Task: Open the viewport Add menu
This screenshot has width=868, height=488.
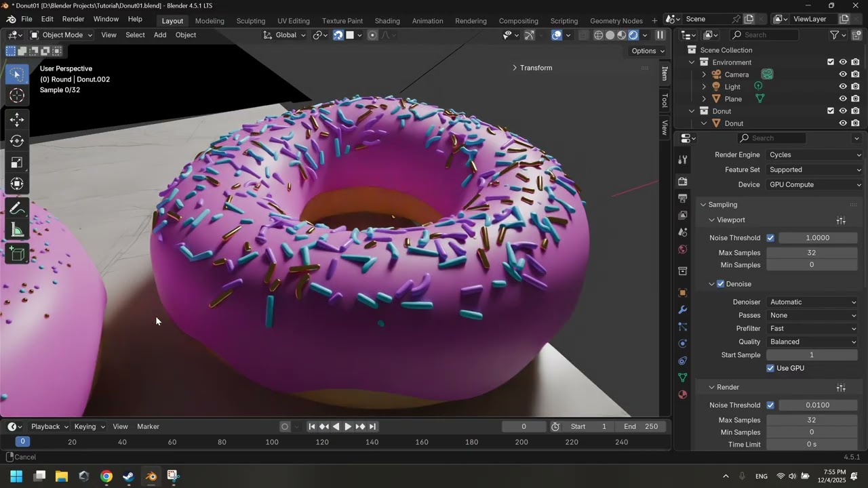Action: 160,35
